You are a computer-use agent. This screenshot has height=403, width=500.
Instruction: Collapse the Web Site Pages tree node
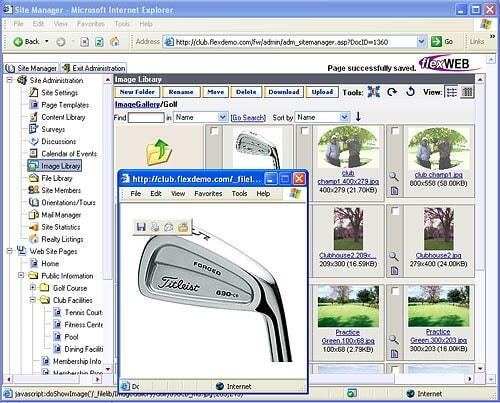(x=10, y=251)
